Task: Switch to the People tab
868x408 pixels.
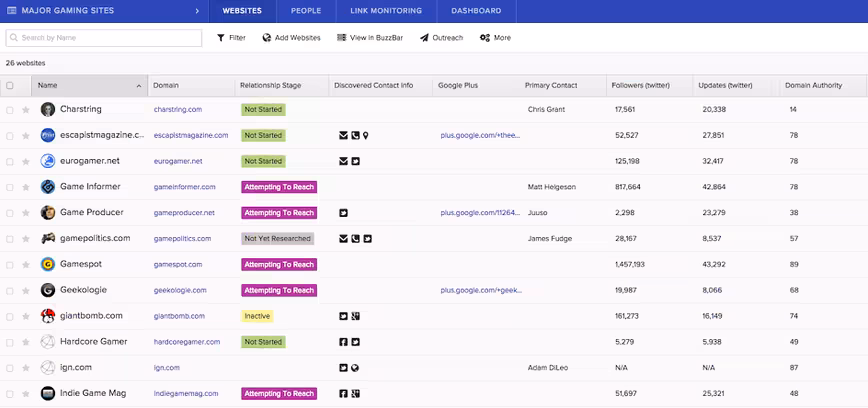Action: 306,11
